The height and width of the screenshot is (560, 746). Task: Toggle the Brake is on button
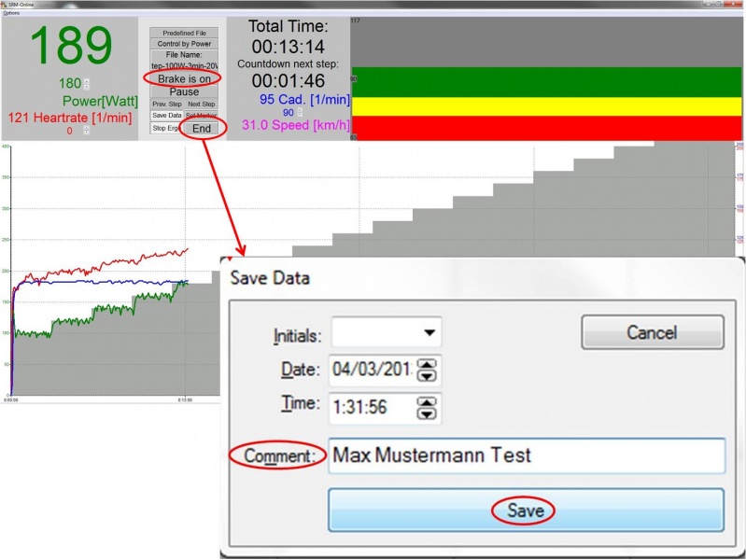pos(184,79)
